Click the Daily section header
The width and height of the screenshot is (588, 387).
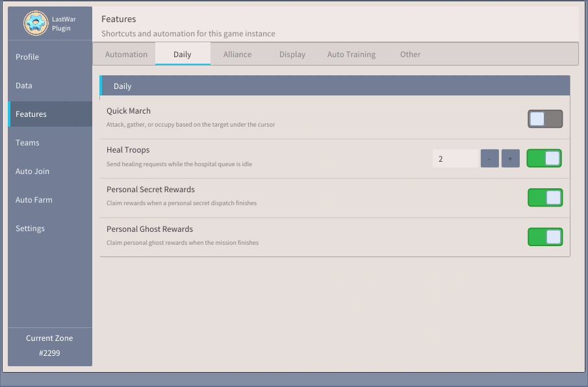(x=335, y=86)
